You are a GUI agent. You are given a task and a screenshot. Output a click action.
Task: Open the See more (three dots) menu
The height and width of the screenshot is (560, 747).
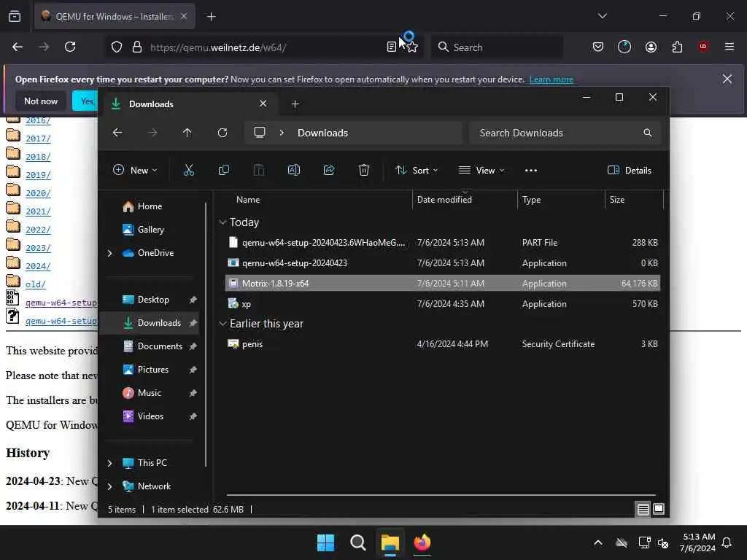pos(531,171)
